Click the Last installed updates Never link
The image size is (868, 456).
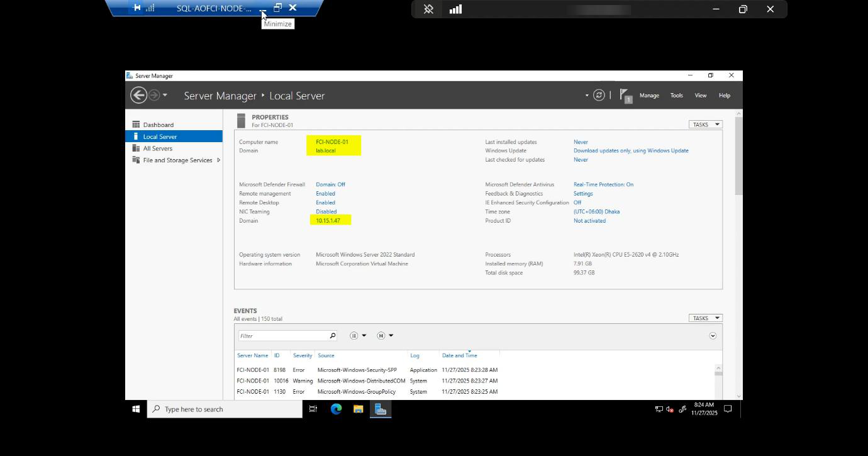581,142
